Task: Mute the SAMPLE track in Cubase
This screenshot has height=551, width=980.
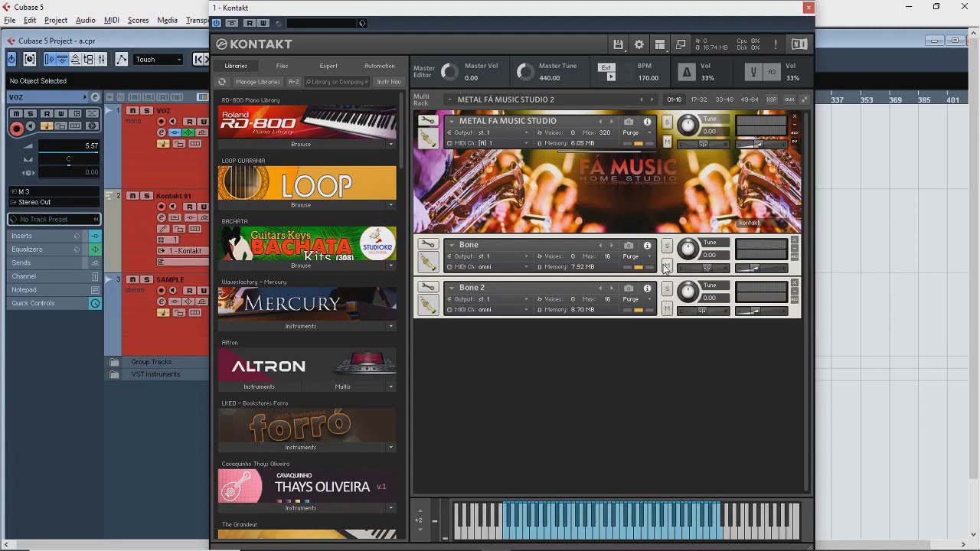Action: 132,280
